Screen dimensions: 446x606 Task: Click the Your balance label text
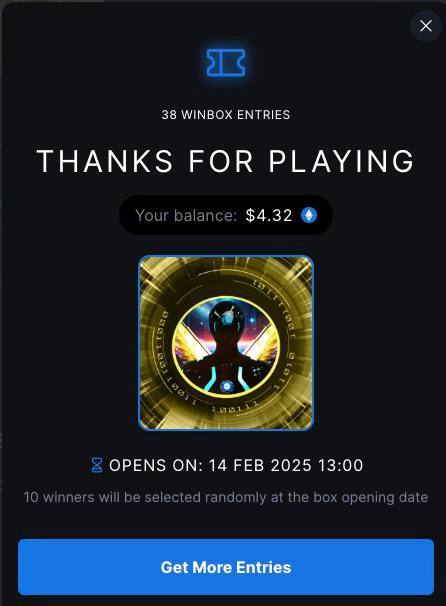click(x=186, y=215)
